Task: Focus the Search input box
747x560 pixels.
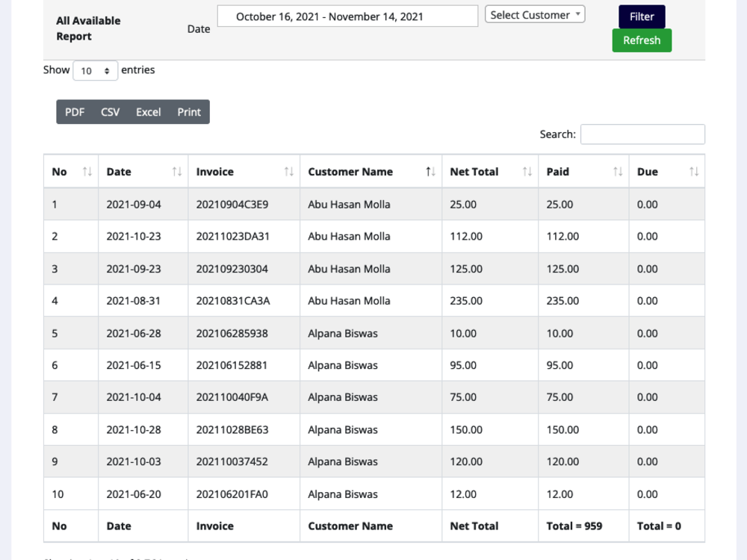Action: (x=642, y=134)
